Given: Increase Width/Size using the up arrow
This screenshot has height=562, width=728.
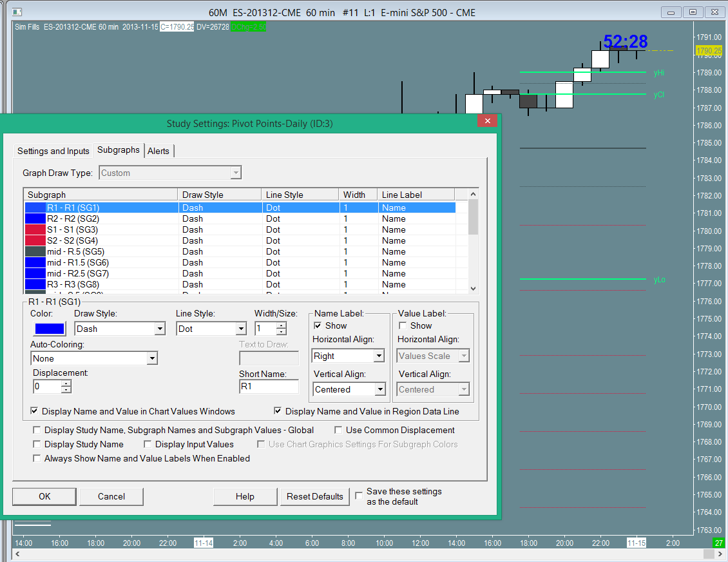Looking at the screenshot, I should [x=282, y=325].
